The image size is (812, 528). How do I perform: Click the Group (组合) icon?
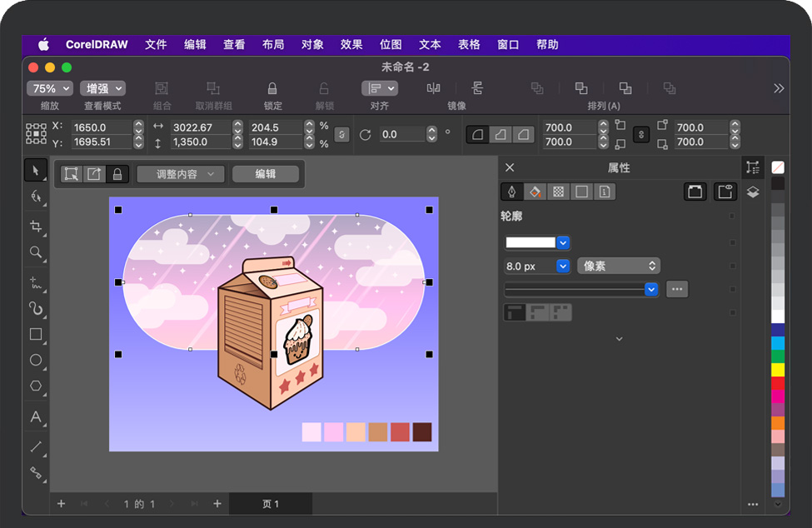click(x=162, y=88)
